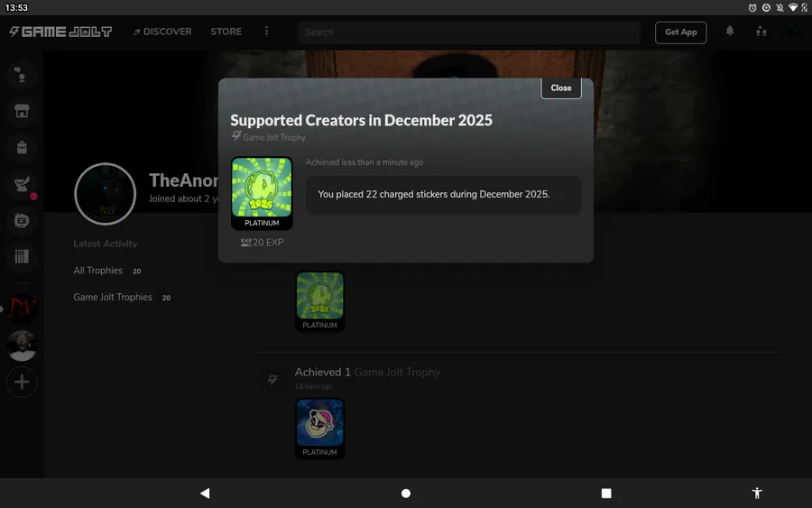Focus the Search field

pyautogui.click(x=468, y=32)
